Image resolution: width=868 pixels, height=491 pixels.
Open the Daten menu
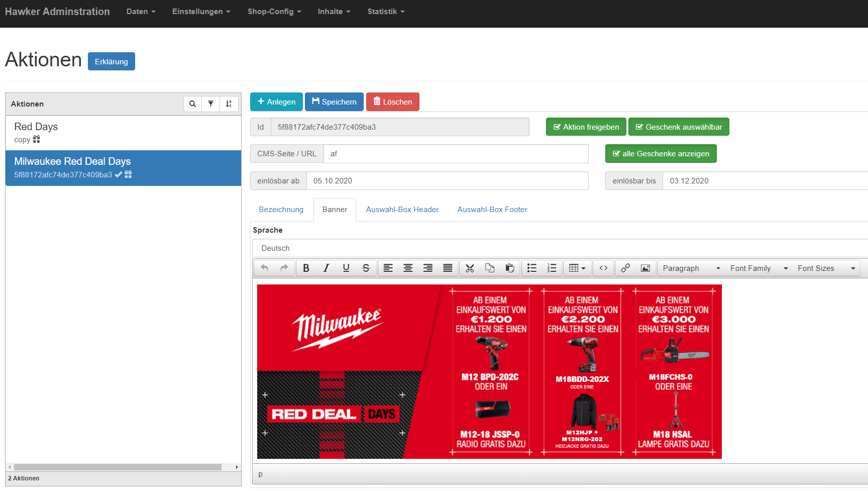[141, 12]
